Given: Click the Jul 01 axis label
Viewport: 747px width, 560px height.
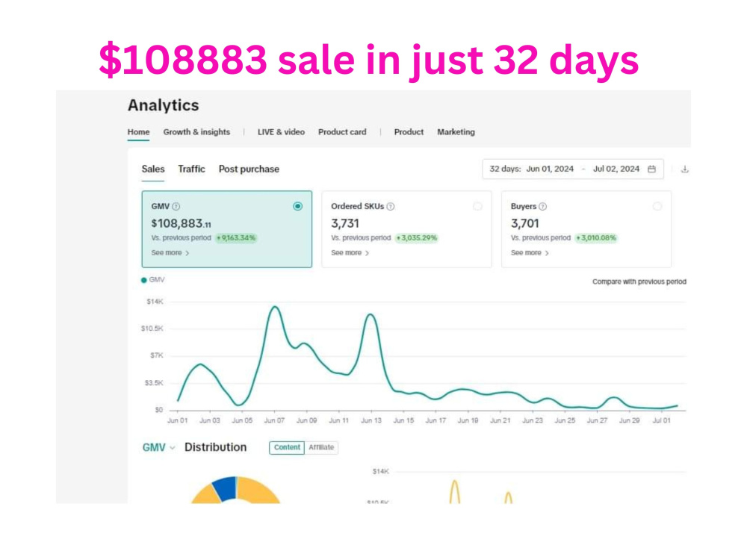Looking at the screenshot, I should pos(661,420).
